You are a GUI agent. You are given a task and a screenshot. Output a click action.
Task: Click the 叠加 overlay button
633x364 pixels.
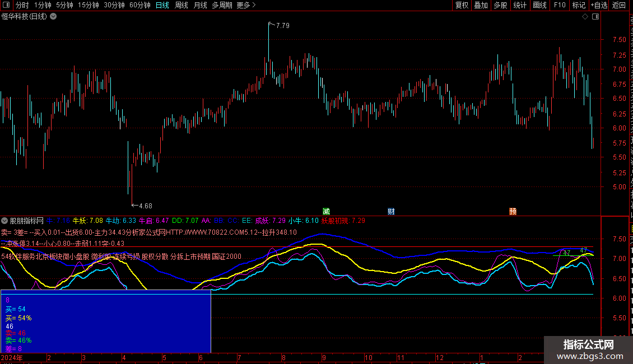coord(481,5)
